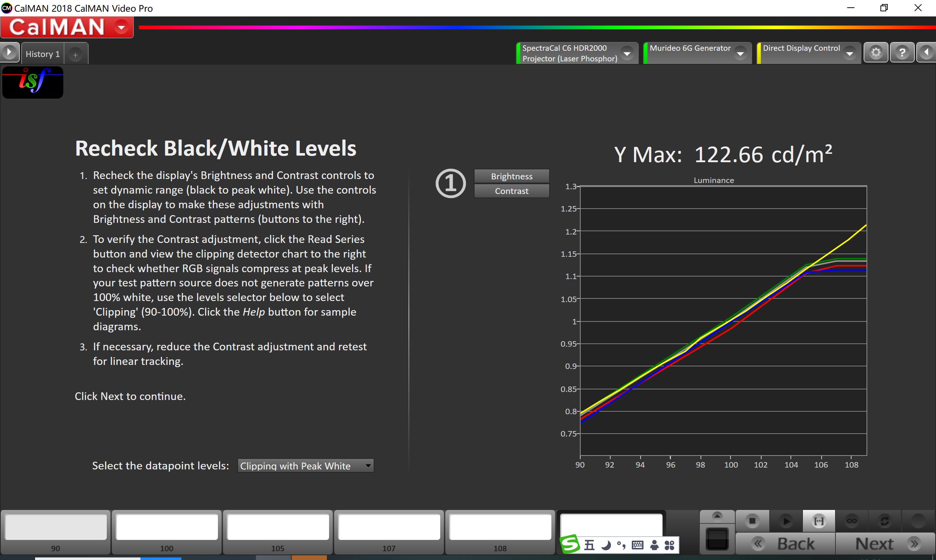Image resolution: width=936 pixels, height=560 pixels.
Task: Open the settings gear icon
Action: pos(876,53)
